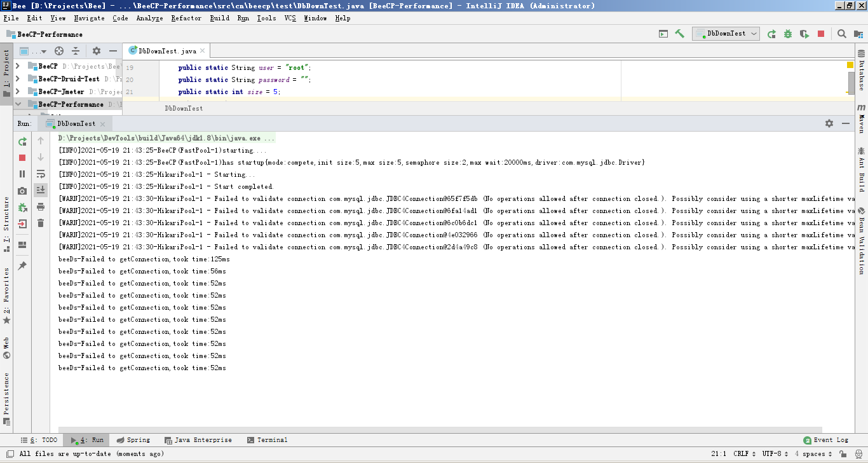Expand the BeeCP module node
The height and width of the screenshot is (463, 868).
click(x=18, y=66)
